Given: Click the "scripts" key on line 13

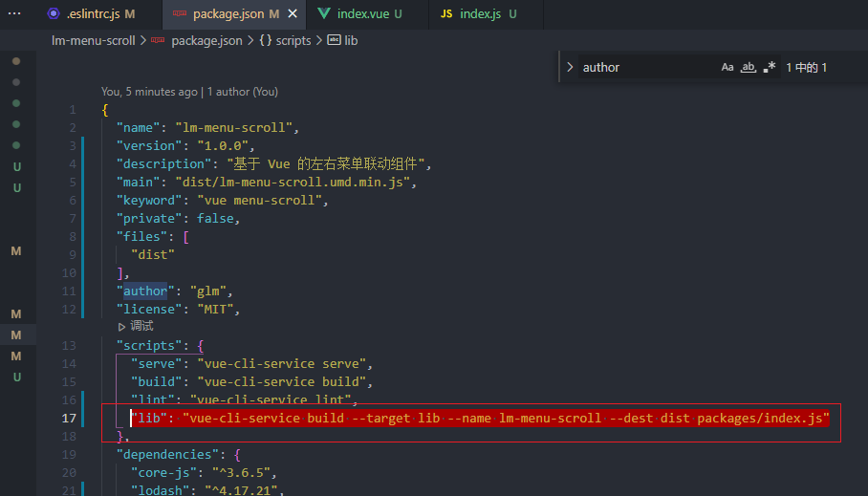Looking at the screenshot, I should [149, 345].
